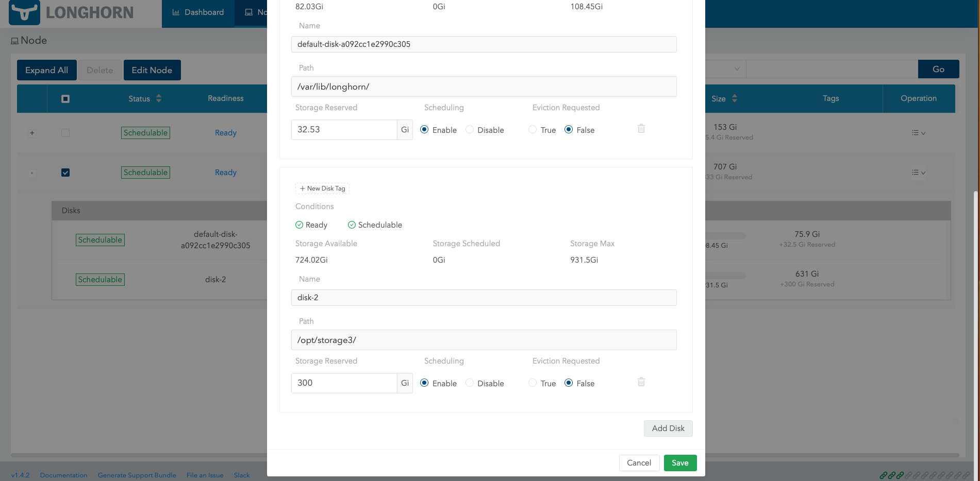Open the Documentation link
Image resolution: width=980 pixels, height=481 pixels.
(x=63, y=475)
